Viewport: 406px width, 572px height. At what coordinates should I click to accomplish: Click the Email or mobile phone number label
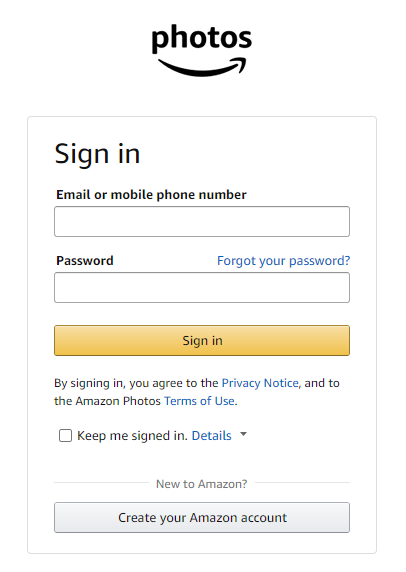(151, 195)
